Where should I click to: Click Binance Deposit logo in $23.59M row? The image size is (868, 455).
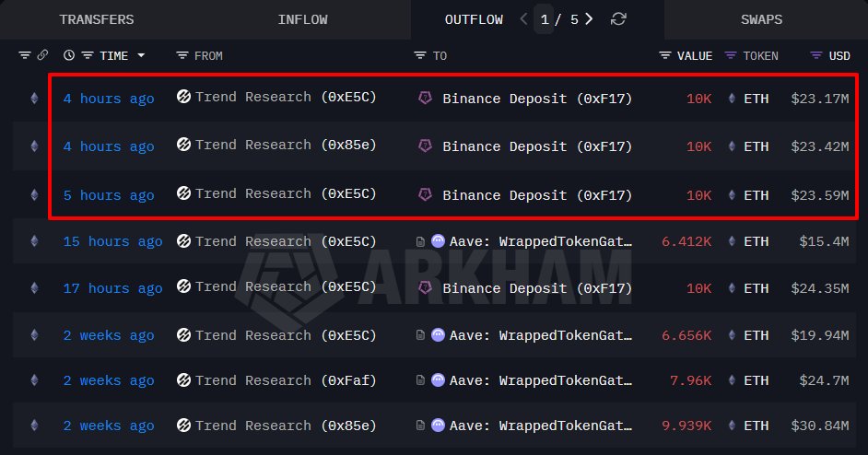425,195
